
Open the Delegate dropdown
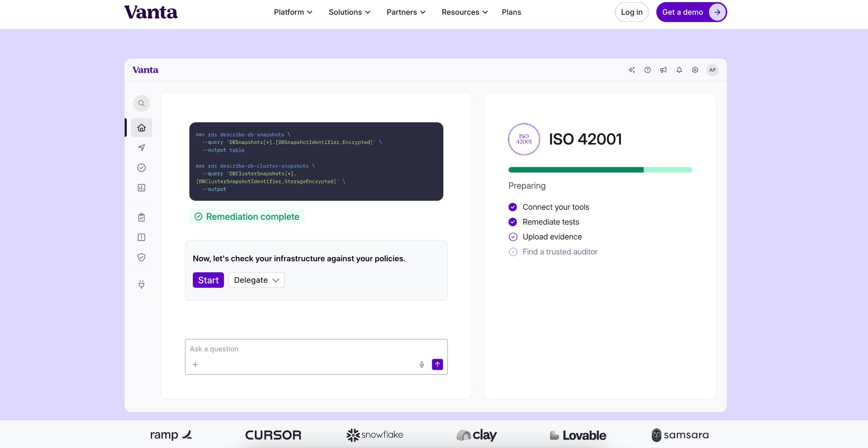click(256, 280)
